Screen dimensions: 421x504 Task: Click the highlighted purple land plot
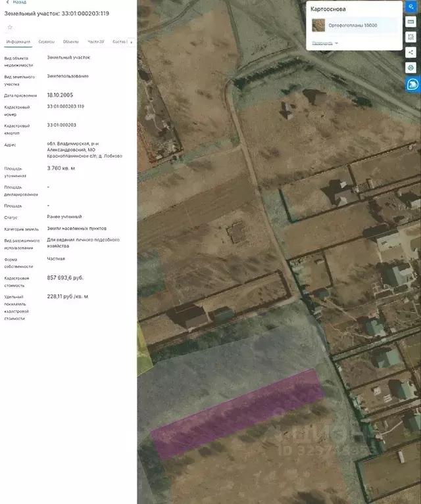[x=237, y=414]
